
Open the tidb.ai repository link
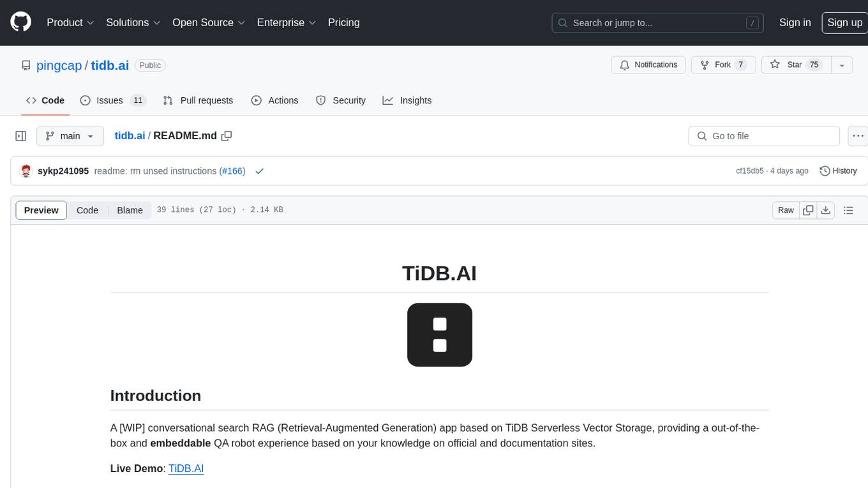click(x=110, y=65)
